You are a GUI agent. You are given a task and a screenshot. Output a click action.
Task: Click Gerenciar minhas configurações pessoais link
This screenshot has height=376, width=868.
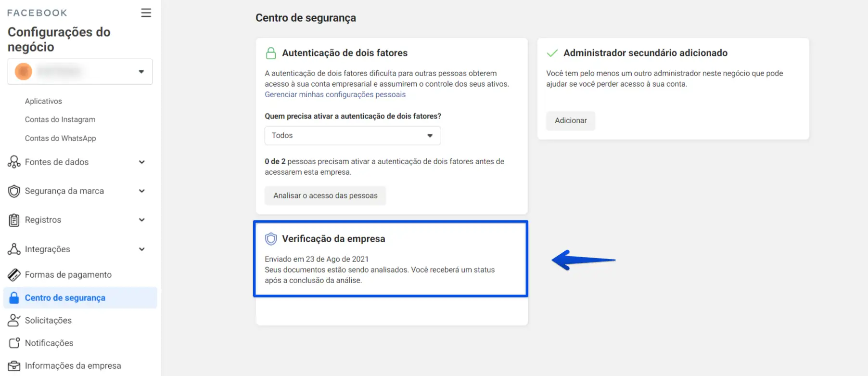click(x=335, y=94)
